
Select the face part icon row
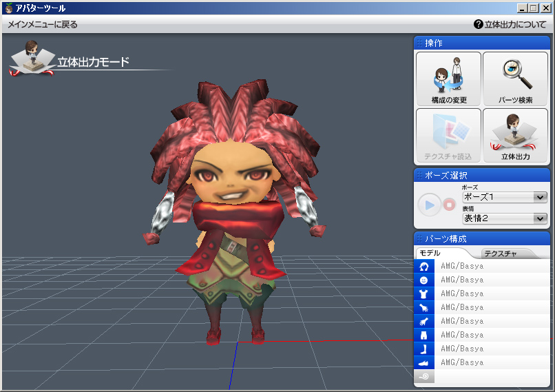482,280
